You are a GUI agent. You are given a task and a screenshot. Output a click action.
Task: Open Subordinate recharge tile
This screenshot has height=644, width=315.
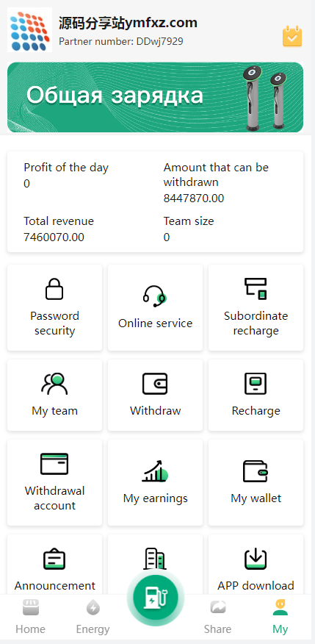[256, 307]
